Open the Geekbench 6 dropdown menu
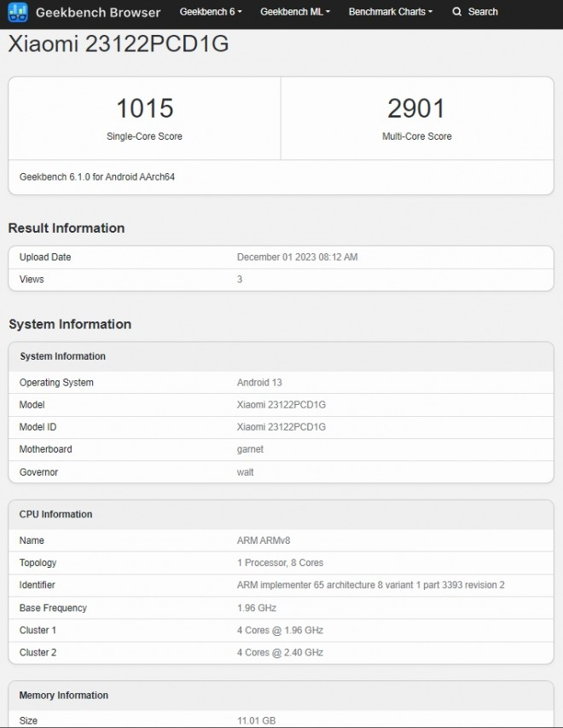This screenshot has width=563, height=728. click(x=211, y=12)
